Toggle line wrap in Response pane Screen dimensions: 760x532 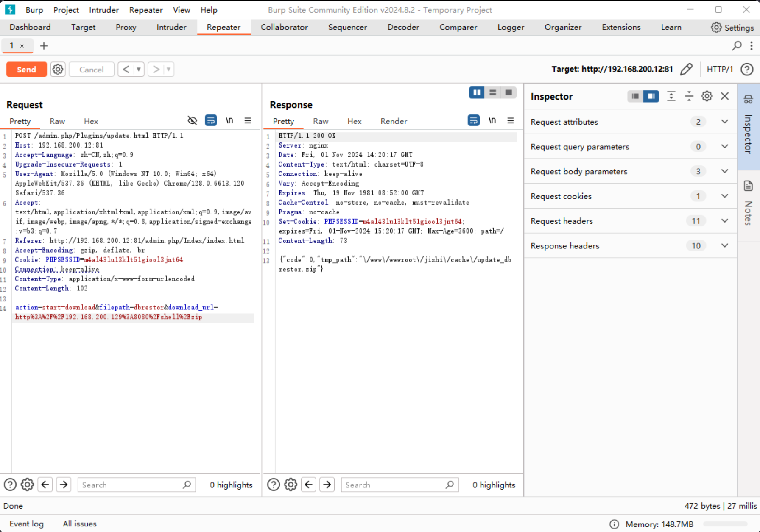pos(474,120)
